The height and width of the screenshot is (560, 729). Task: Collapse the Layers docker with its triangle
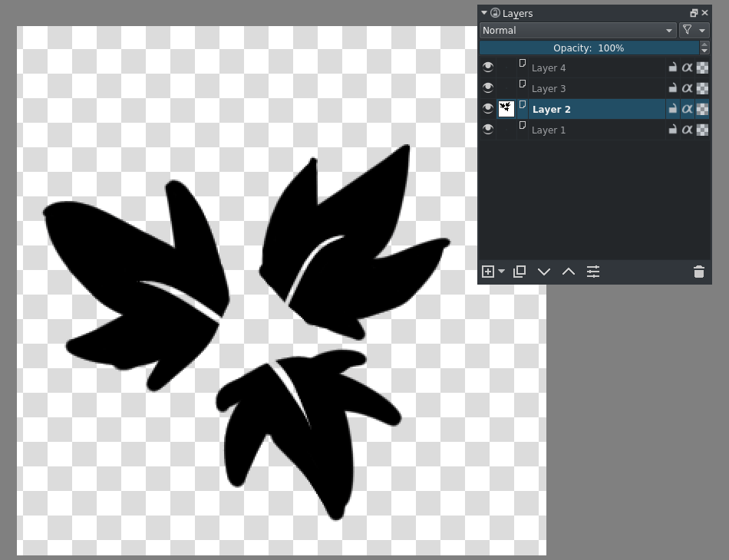click(x=484, y=13)
